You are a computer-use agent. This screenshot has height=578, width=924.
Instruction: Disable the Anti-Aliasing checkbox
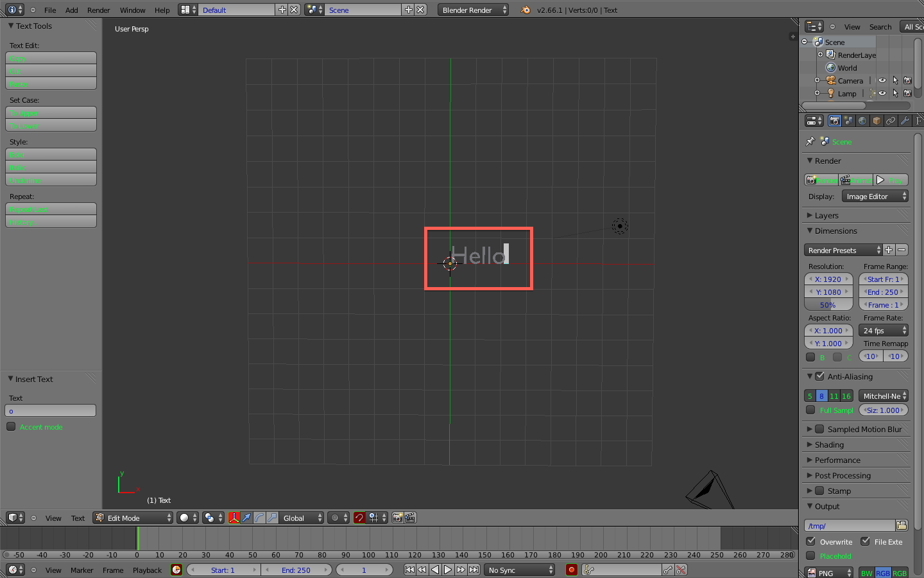click(x=819, y=376)
